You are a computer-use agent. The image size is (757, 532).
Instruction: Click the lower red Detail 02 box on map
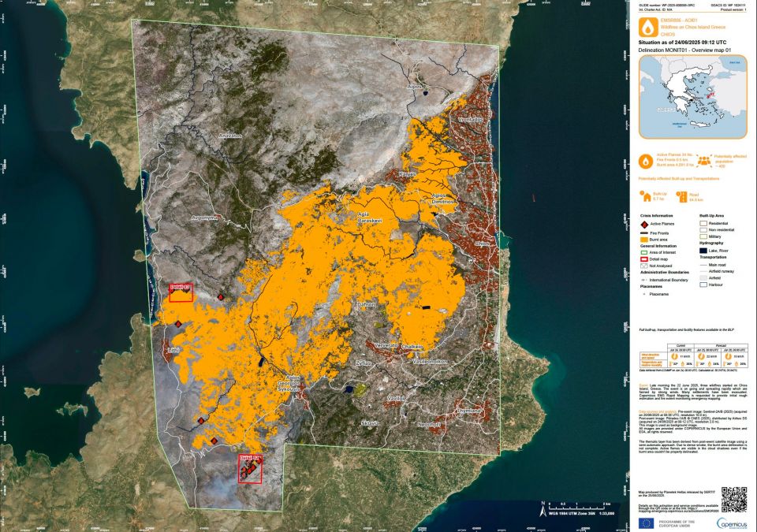click(250, 468)
